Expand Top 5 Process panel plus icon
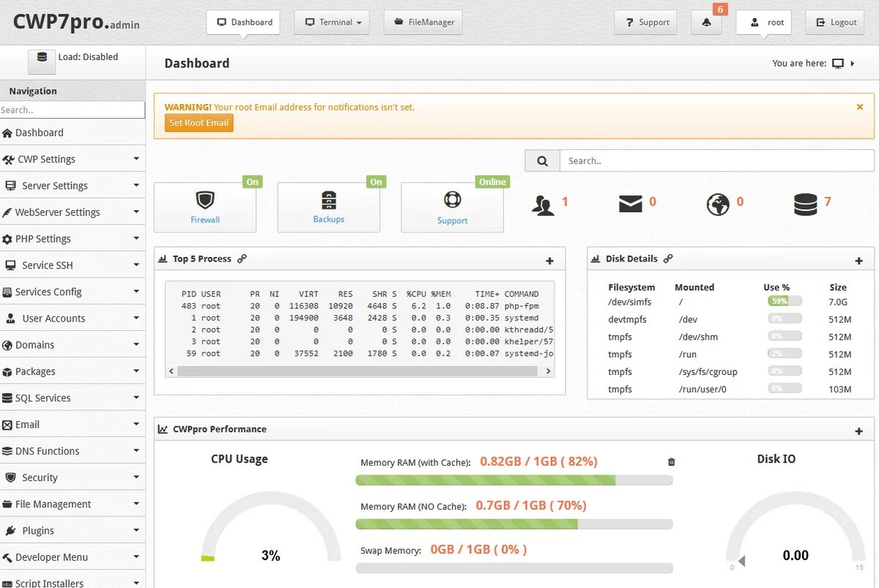879x588 pixels. pyautogui.click(x=550, y=261)
